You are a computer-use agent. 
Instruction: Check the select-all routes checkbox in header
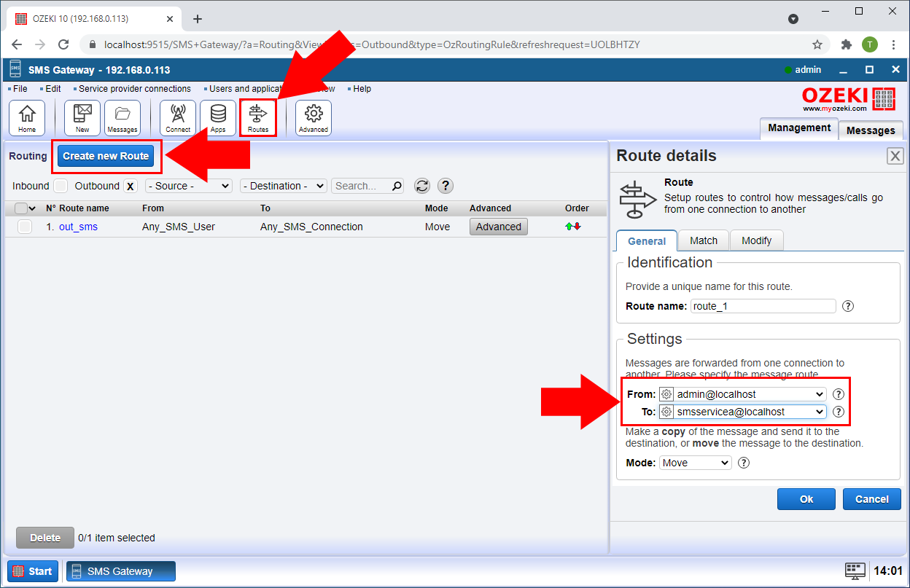20,208
